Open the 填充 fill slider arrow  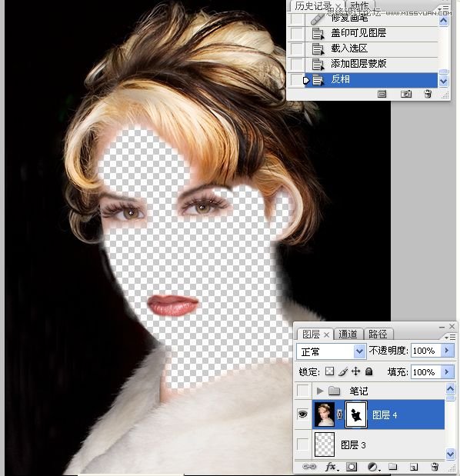[446, 371]
